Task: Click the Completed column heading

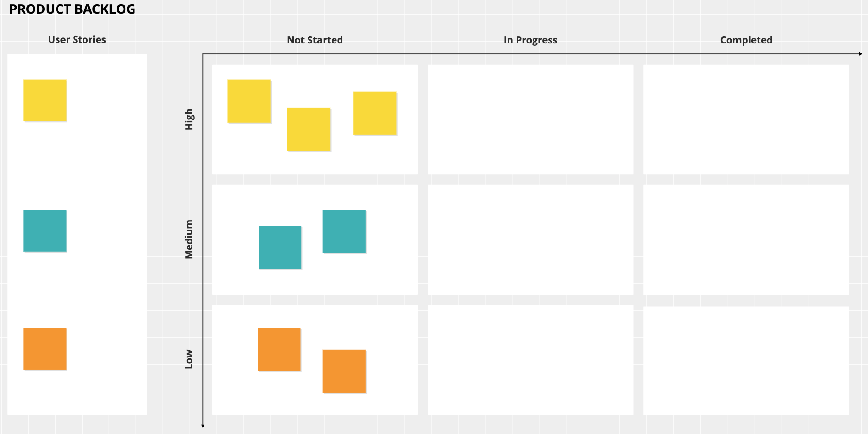Action: (x=746, y=40)
